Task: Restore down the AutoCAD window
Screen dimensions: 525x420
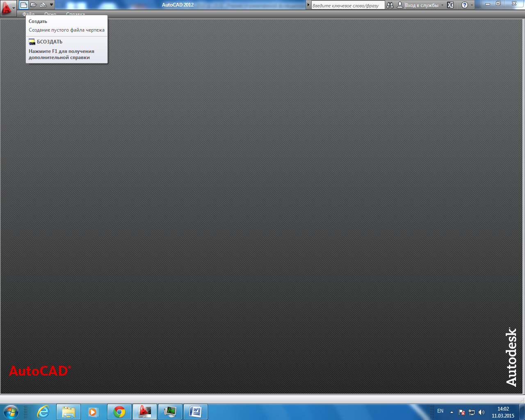Action: 498,4
